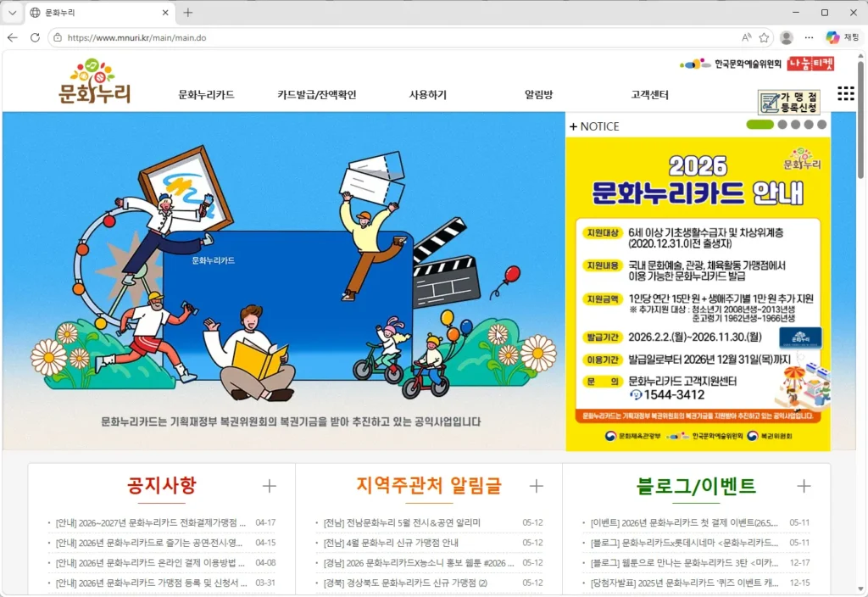Click the main illustration hero banner
Image resolution: width=868 pixels, height=597 pixels.
pyautogui.click(x=283, y=281)
